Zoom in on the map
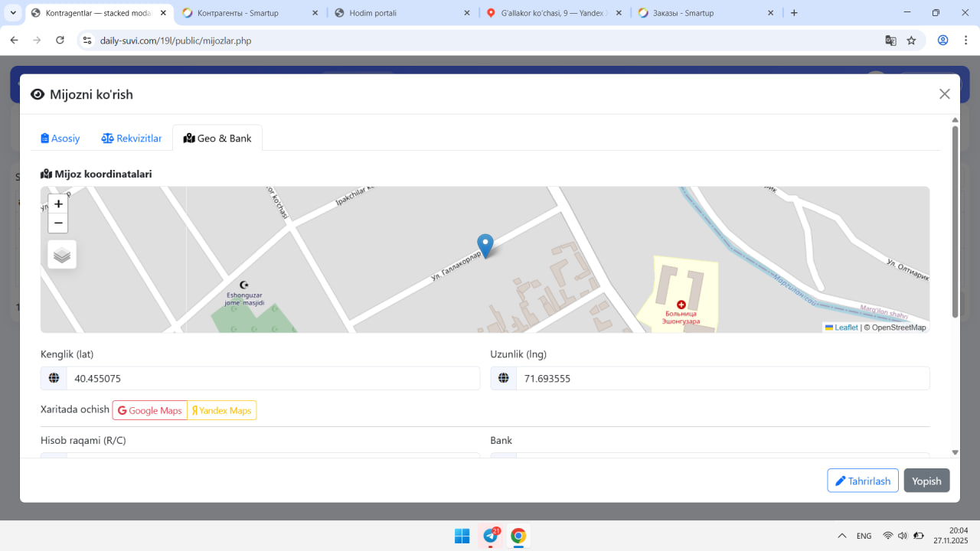This screenshot has width=980, height=551. 58,204
